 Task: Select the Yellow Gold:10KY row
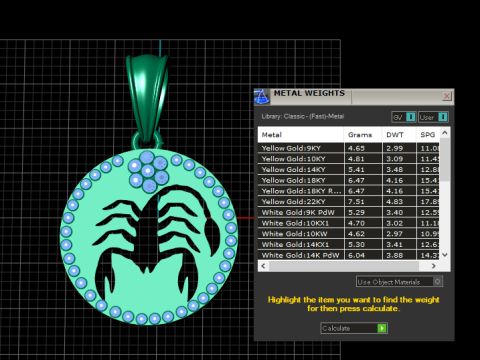pyautogui.click(x=349, y=159)
